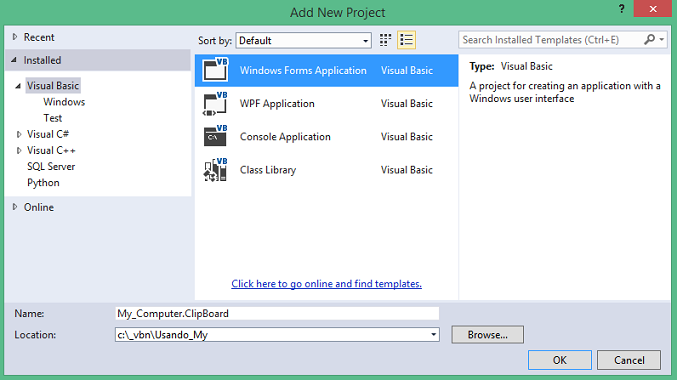The image size is (677, 380).
Task: Click the Visual Basic language of the WPF Application row
Action: (407, 104)
